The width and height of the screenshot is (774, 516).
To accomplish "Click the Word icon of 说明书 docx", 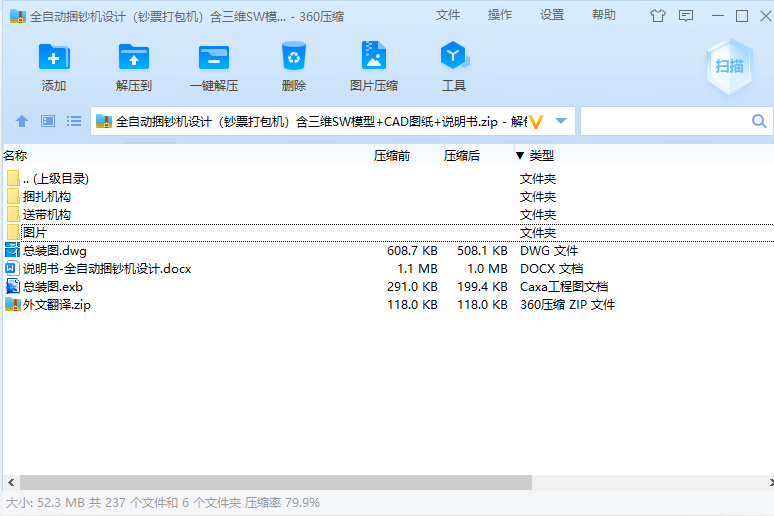I will point(12,268).
